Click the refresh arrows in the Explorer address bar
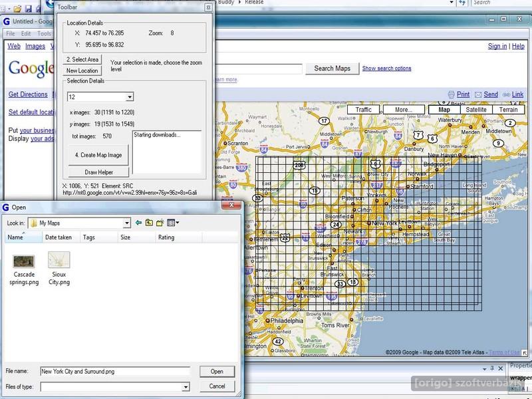Screen dimensions: 532x399 point(462,3)
